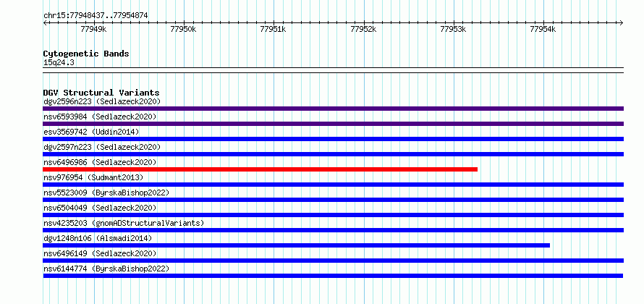Screen dimensions: 644x304
Task: Click the 77953k ruler tick label
Action: click(x=453, y=29)
